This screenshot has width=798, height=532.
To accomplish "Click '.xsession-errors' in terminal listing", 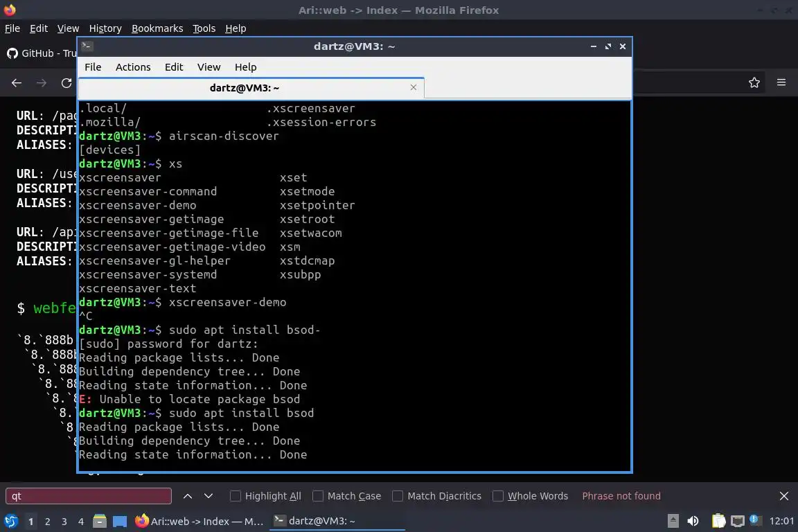I will (321, 122).
